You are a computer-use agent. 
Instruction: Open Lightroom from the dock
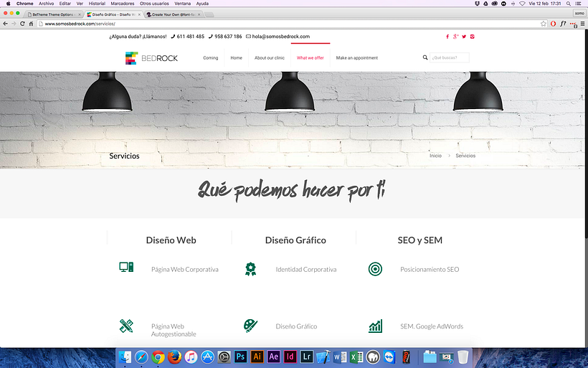306,357
